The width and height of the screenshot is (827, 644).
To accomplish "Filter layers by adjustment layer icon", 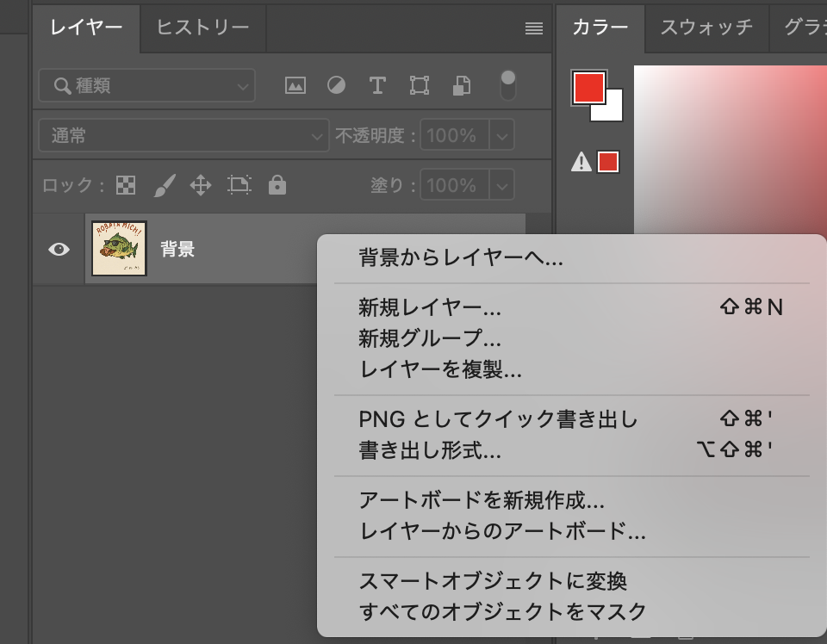I will pos(336,85).
